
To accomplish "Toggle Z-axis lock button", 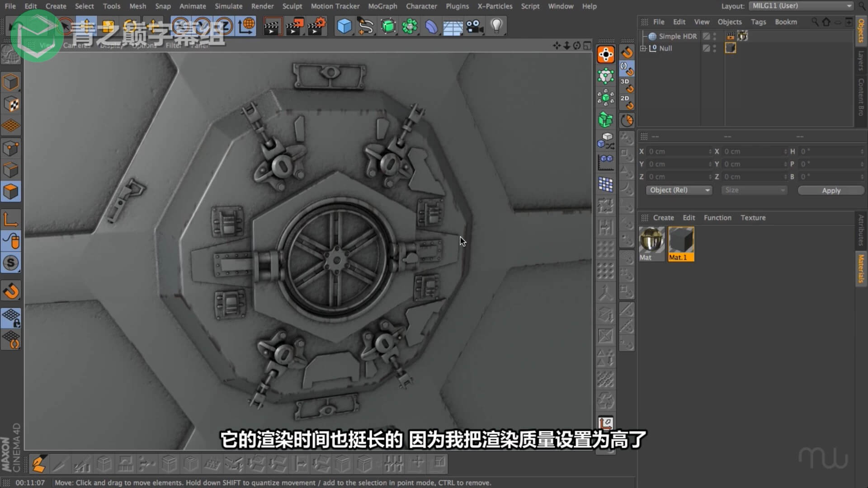I will tap(225, 26).
